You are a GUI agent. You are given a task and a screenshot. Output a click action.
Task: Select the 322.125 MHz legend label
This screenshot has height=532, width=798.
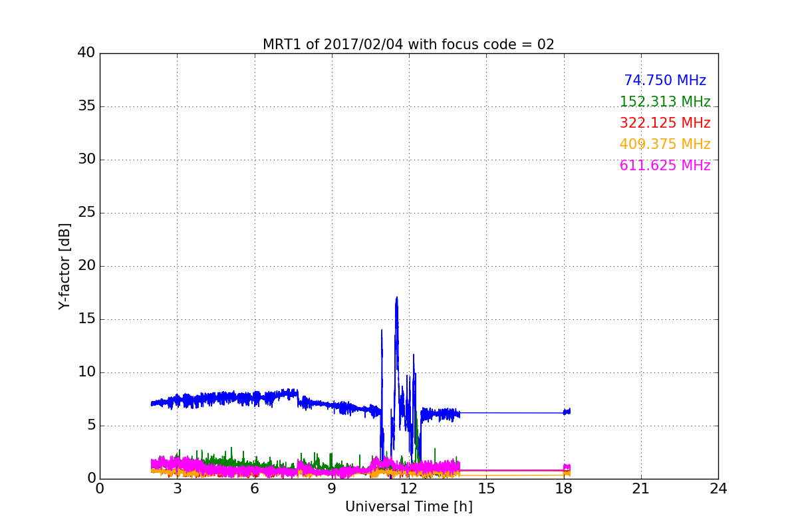tap(665, 123)
